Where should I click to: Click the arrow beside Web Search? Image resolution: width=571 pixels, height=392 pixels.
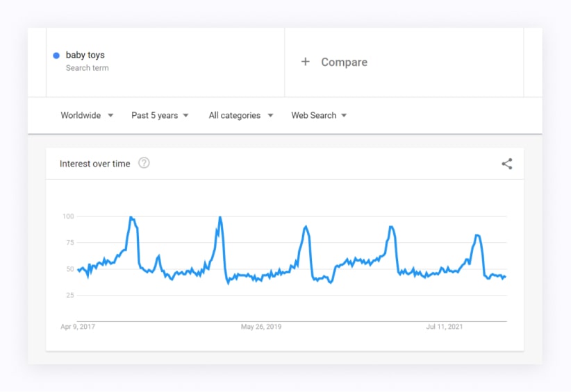[344, 116]
